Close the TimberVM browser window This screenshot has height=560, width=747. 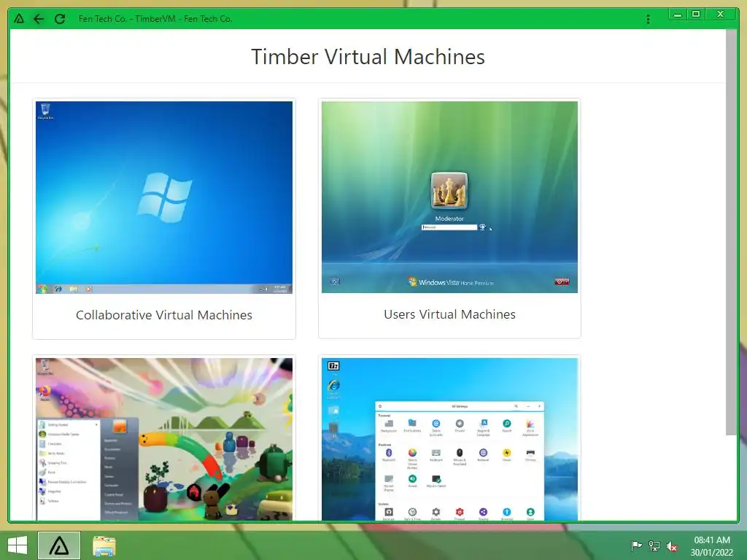pyautogui.click(x=720, y=15)
